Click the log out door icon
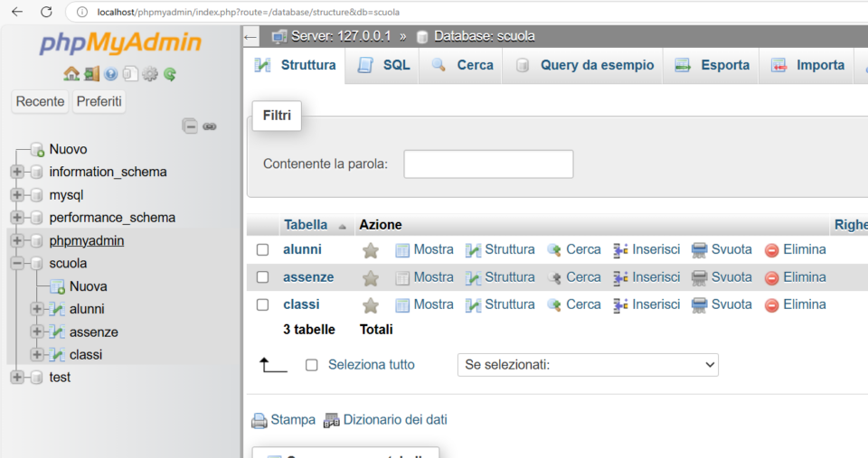 point(92,73)
